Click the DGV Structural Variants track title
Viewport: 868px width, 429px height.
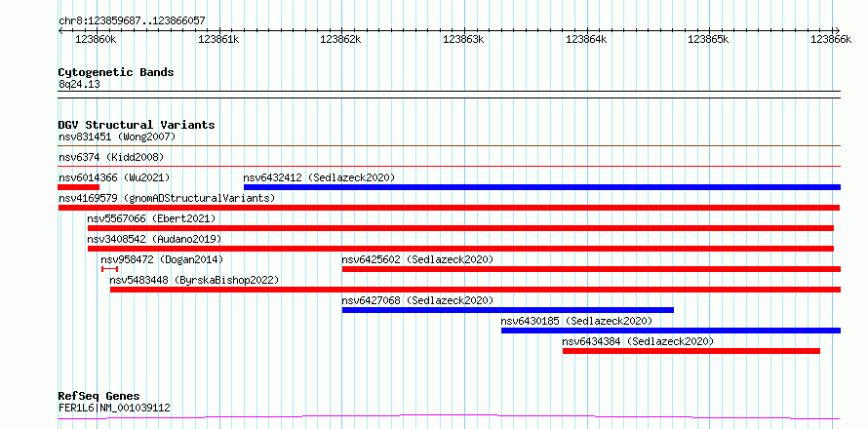pos(137,125)
